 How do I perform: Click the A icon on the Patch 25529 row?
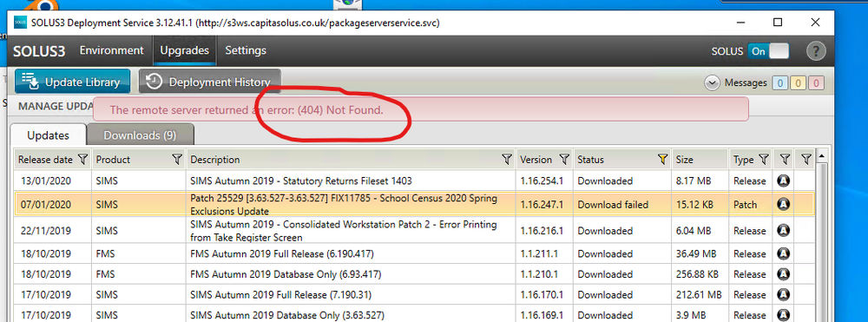(783, 205)
